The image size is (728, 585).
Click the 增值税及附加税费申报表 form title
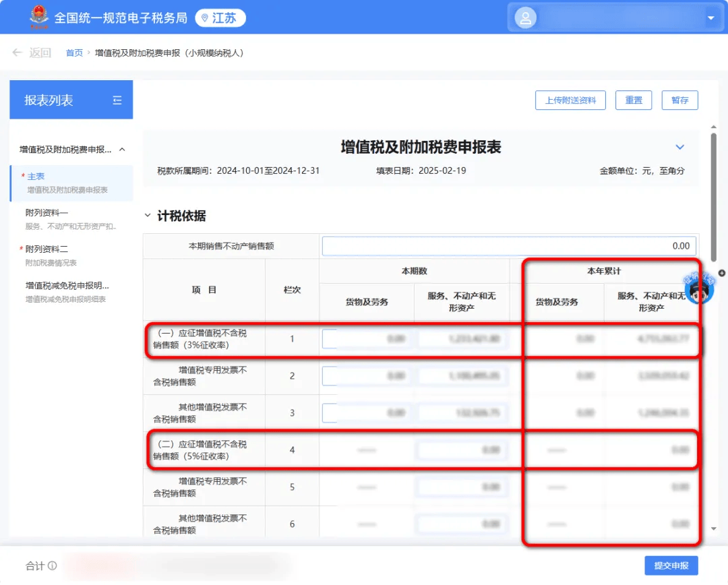point(421,147)
